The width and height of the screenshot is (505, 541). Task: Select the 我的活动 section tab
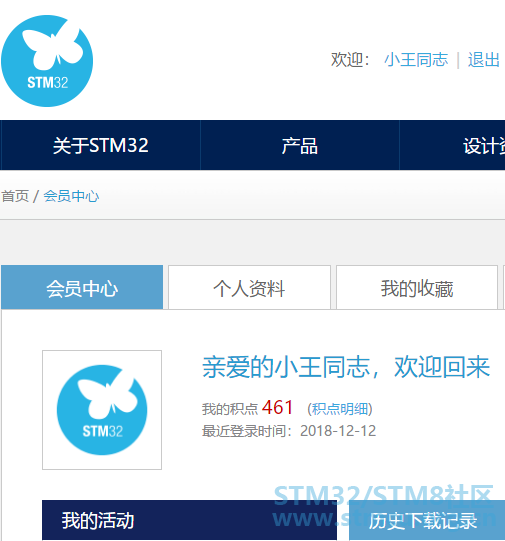point(189,520)
